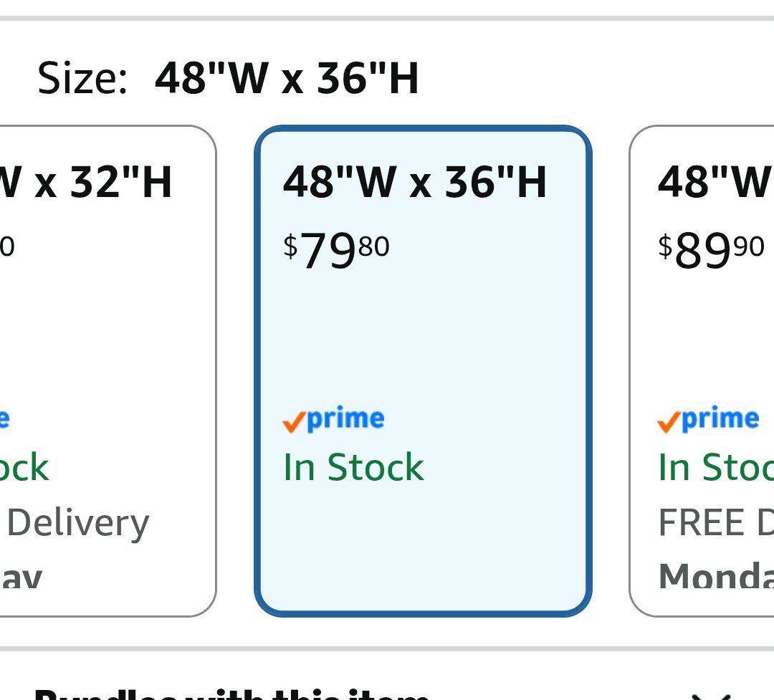Click the orange prime checkmark in selected card

[x=294, y=423]
